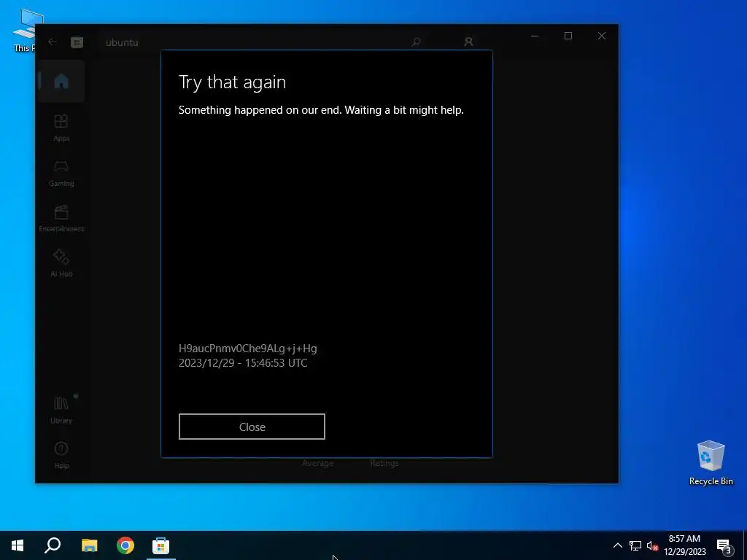Click Microsoft Store icon in taskbar
The width and height of the screenshot is (747, 560).
pos(161,545)
